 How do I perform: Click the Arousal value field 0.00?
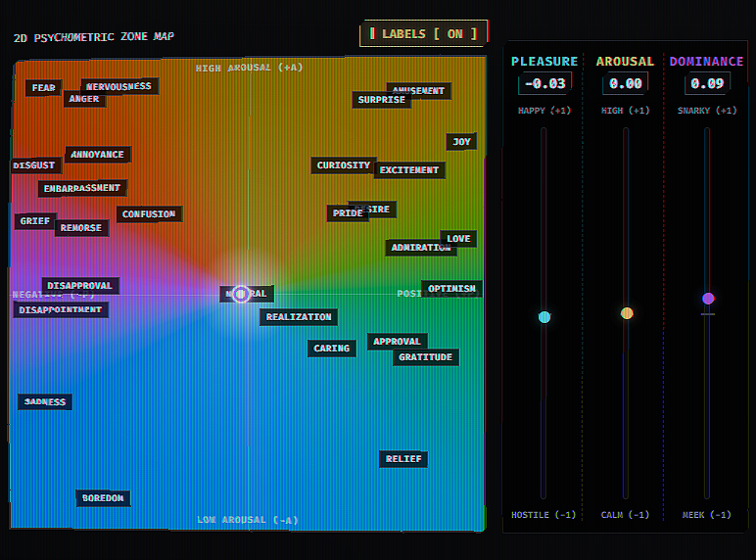626,83
